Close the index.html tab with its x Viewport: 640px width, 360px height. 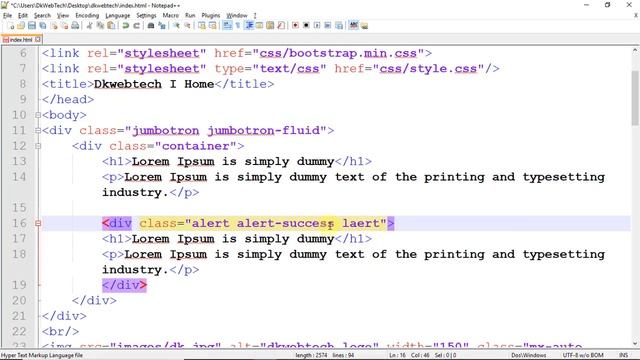coord(38,39)
